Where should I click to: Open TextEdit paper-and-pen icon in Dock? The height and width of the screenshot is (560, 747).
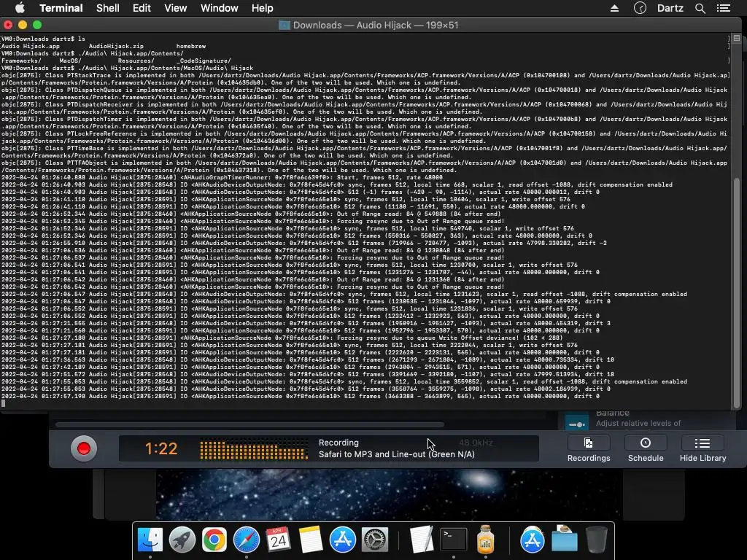[421, 540]
